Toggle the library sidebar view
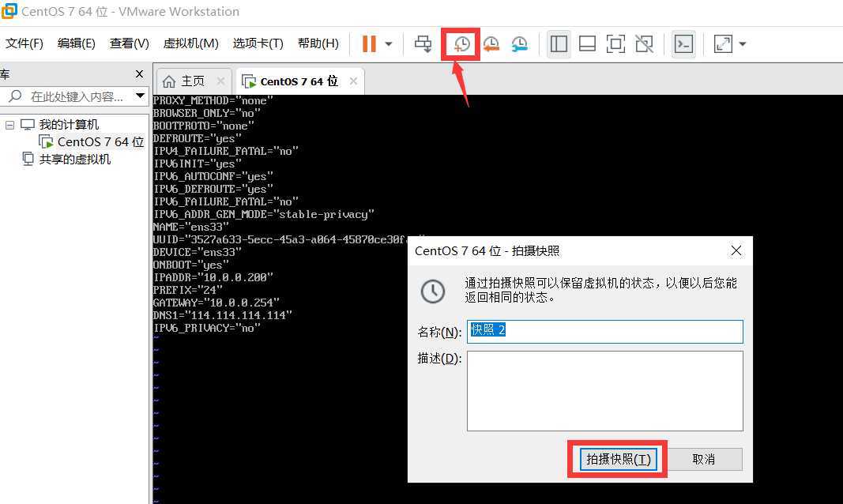 (x=559, y=43)
